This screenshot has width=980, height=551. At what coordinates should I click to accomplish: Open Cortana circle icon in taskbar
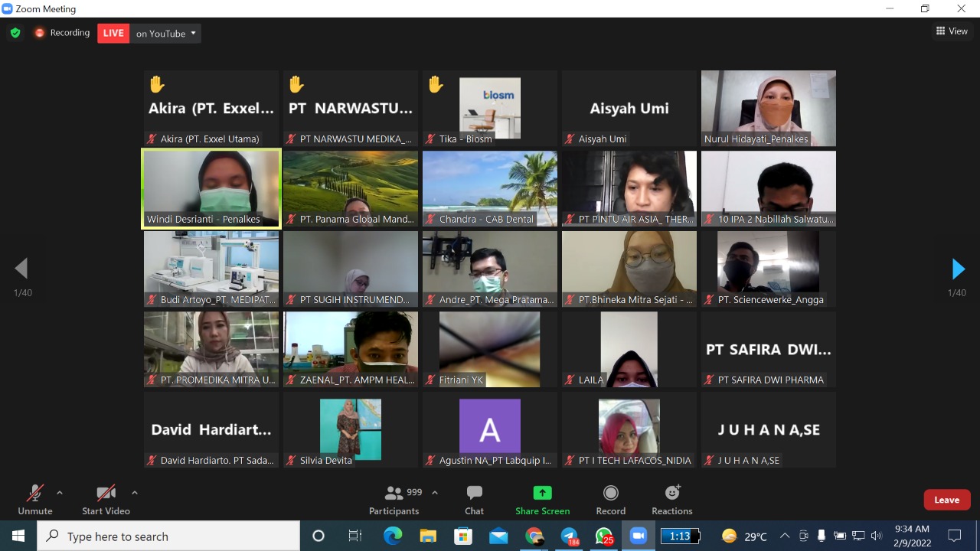tap(318, 536)
